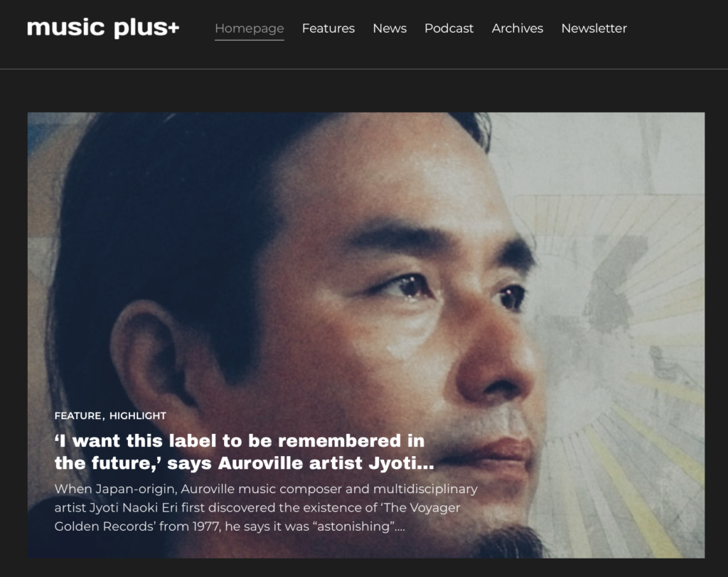
Task: Open article headline 'I want this label to be remembered'
Action: coord(245,452)
